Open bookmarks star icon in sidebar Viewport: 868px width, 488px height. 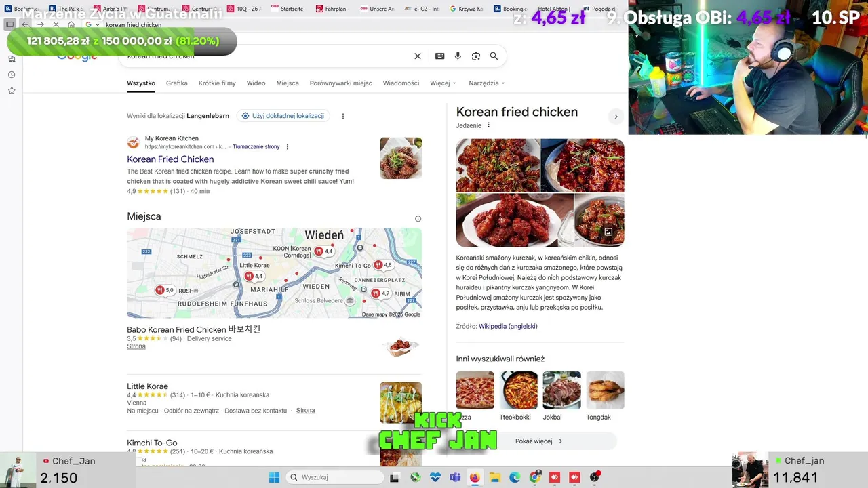tap(12, 90)
